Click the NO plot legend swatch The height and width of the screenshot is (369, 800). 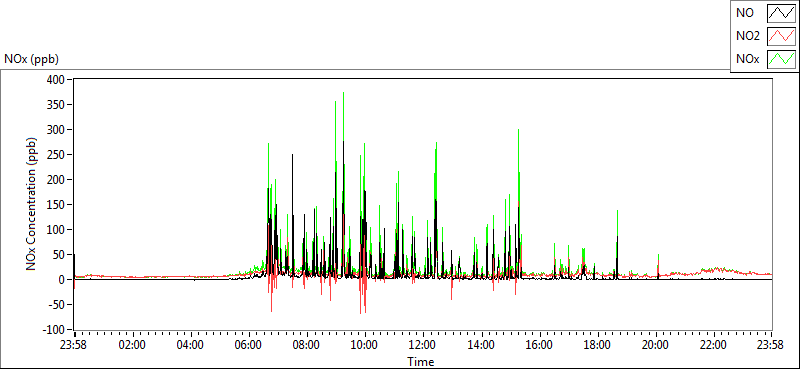click(782, 13)
